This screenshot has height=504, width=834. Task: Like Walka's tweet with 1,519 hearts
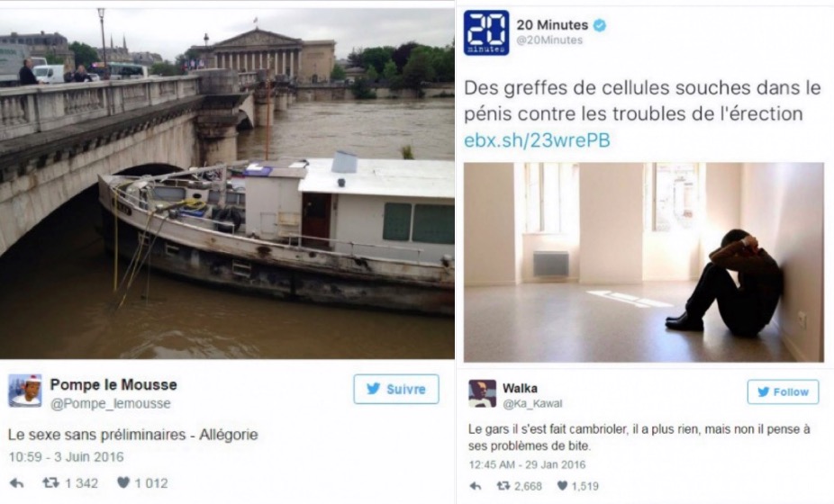(x=562, y=485)
